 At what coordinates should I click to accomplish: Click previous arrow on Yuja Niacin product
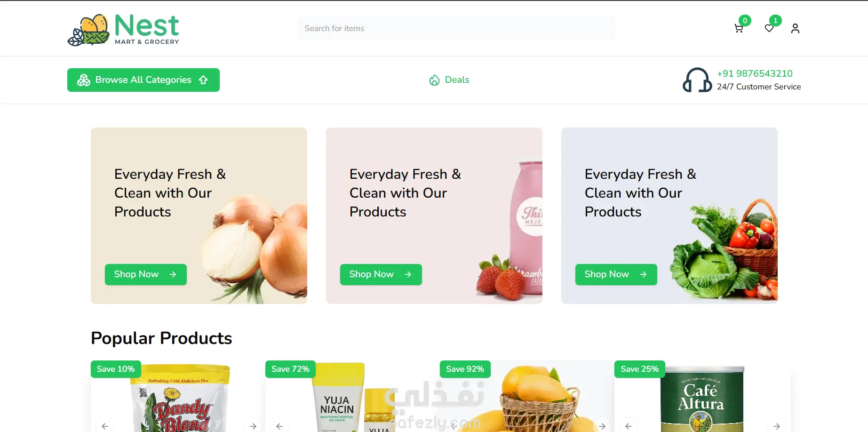point(279,426)
